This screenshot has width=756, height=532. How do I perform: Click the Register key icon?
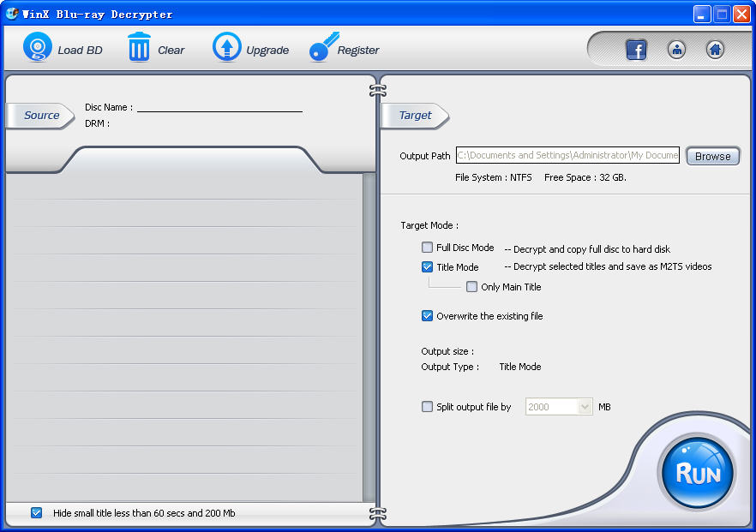pos(323,47)
